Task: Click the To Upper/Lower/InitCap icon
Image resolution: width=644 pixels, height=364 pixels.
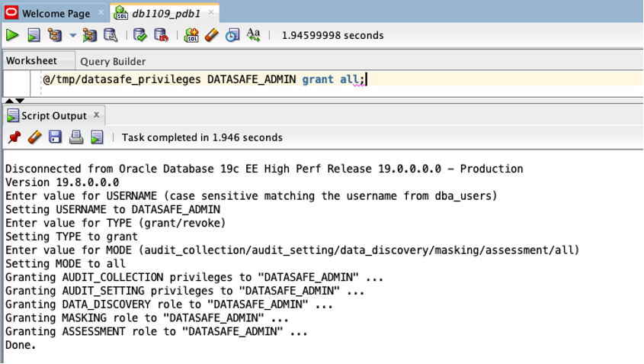Action: coord(254,35)
